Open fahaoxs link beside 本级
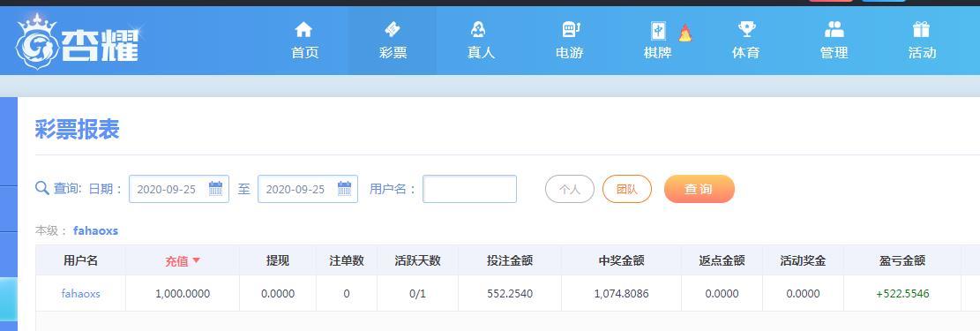 [95, 230]
